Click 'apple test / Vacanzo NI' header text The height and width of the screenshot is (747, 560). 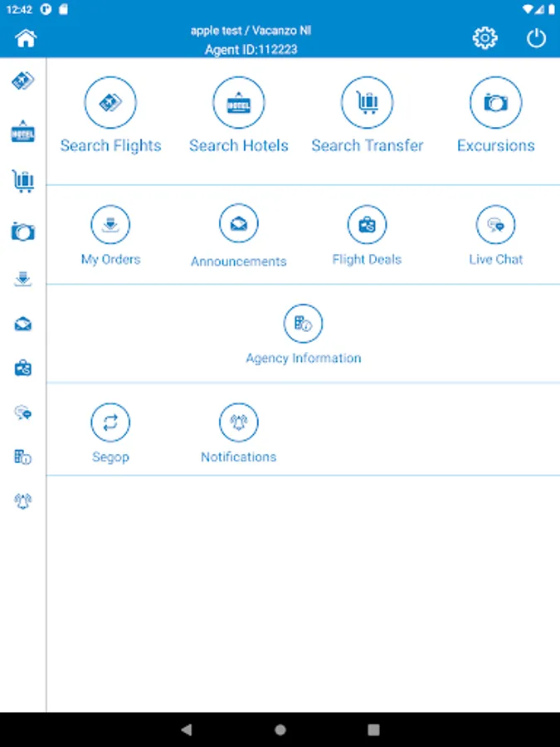pos(251,31)
